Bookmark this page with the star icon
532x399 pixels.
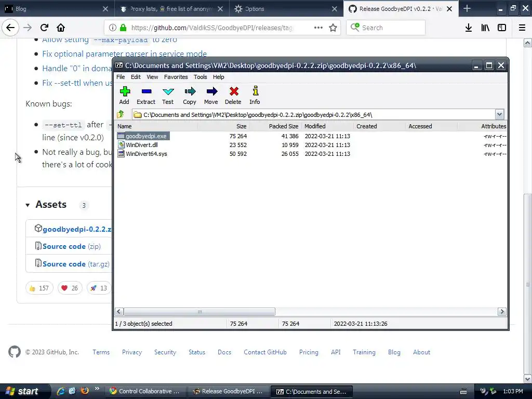[333, 28]
